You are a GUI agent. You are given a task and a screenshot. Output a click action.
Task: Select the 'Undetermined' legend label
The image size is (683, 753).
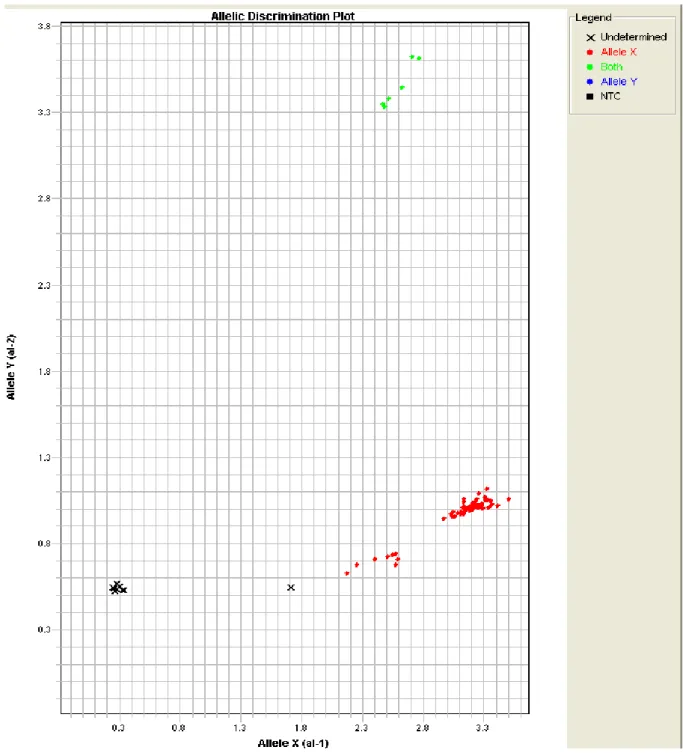click(634, 37)
